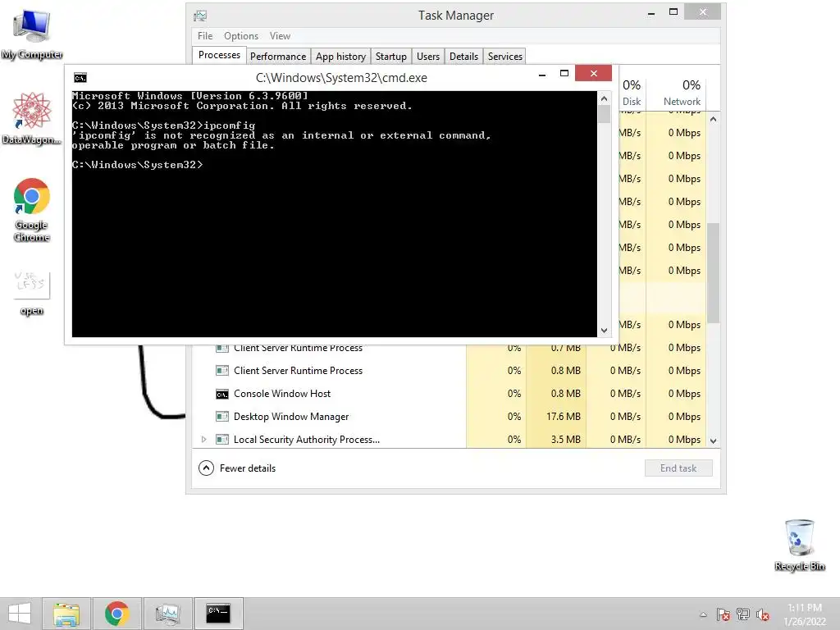Screen dimensions: 840x630
Task: Click the second Client Server Runtime Process icon
Action: coord(221,370)
